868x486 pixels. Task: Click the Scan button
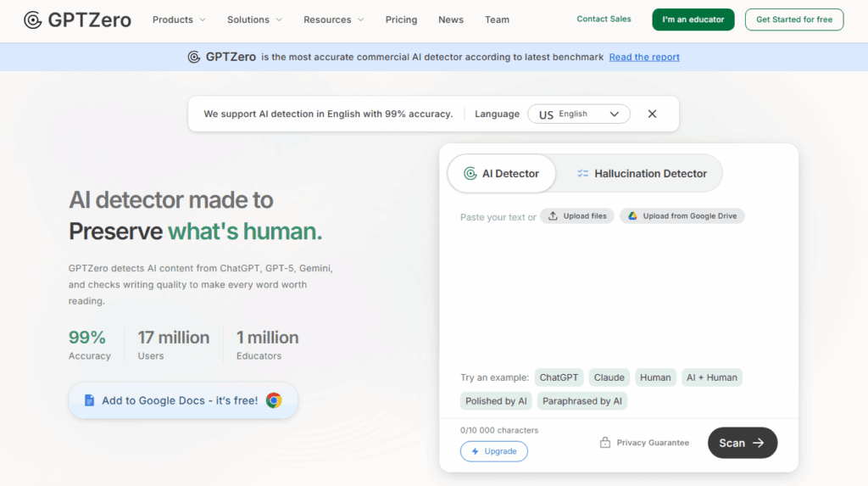pos(743,443)
